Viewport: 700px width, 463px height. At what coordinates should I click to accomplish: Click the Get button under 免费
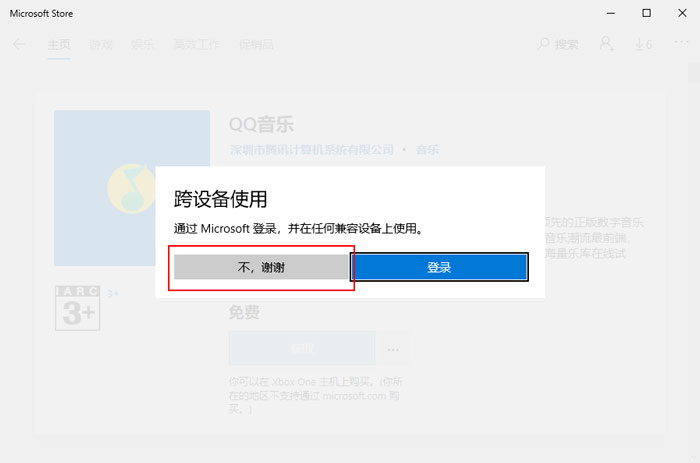(x=302, y=349)
